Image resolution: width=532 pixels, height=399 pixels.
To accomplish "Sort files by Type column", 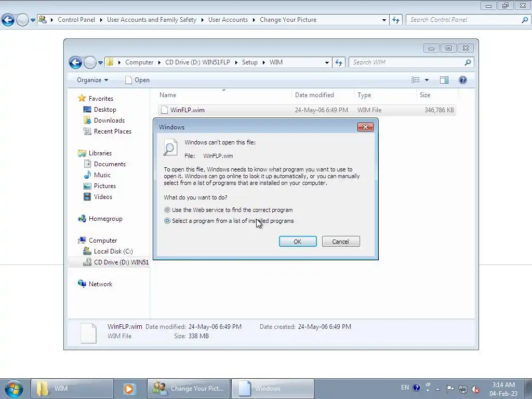I will (385, 95).
